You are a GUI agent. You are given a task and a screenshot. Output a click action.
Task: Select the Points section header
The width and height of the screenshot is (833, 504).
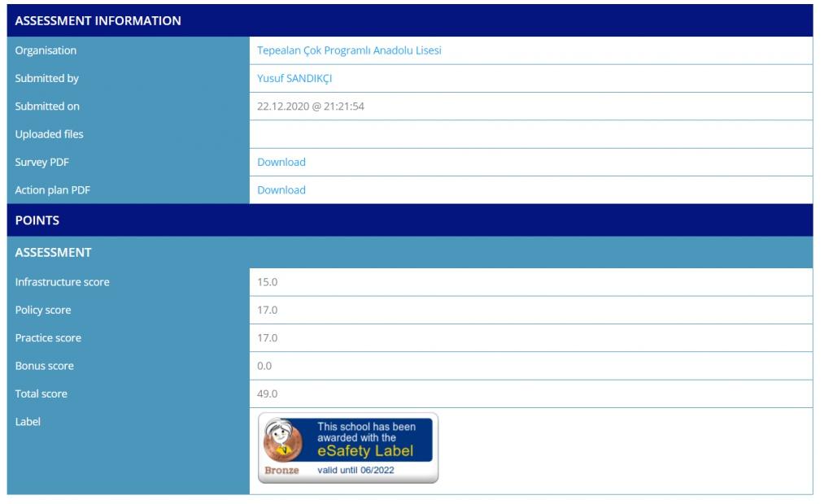click(37, 220)
